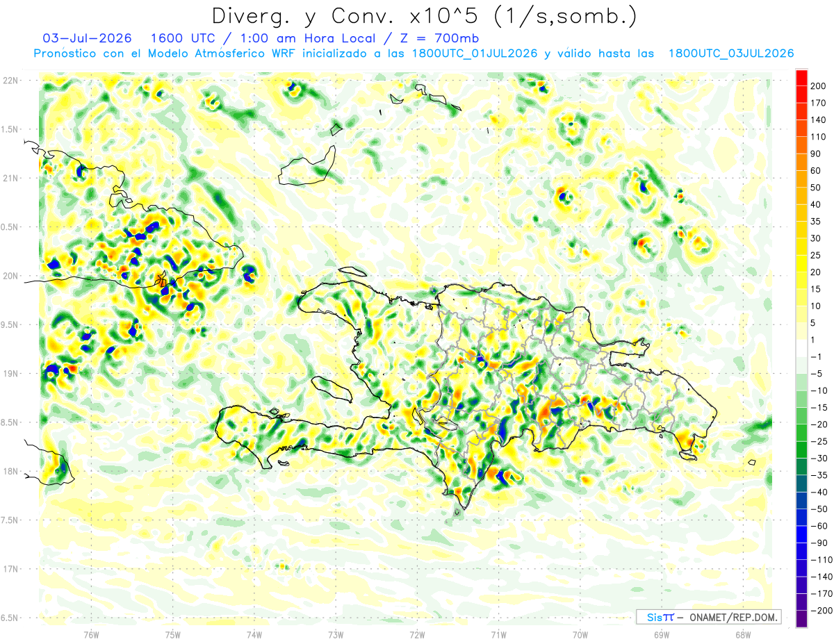Click the latitude label '22N'

pyautogui.click(x=10, y=81)
